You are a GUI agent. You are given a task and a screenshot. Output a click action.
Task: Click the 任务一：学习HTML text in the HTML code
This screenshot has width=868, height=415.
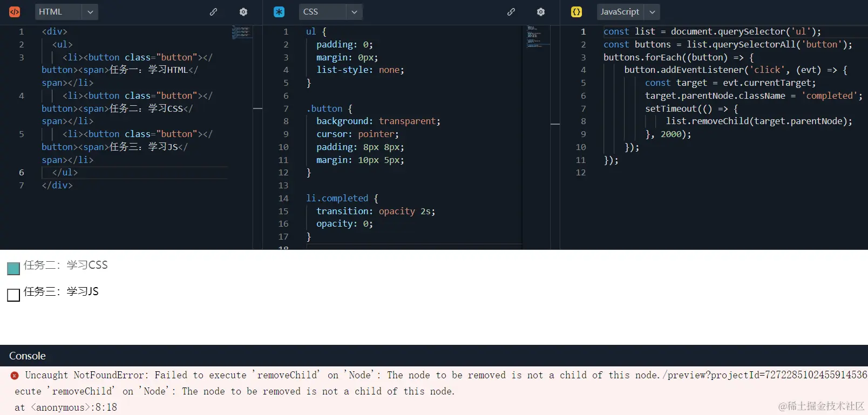(x=148, y=70)
